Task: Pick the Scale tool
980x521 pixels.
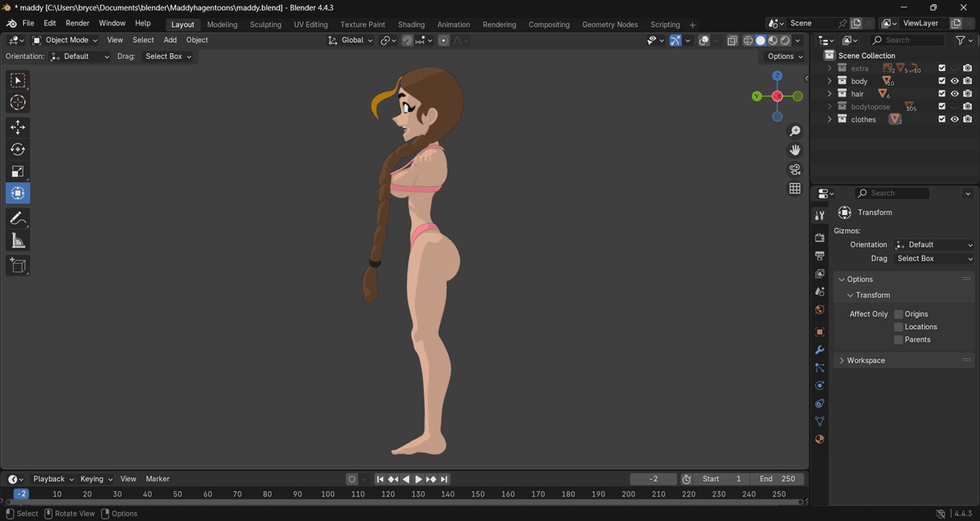Action: click(x=17, y=171)
